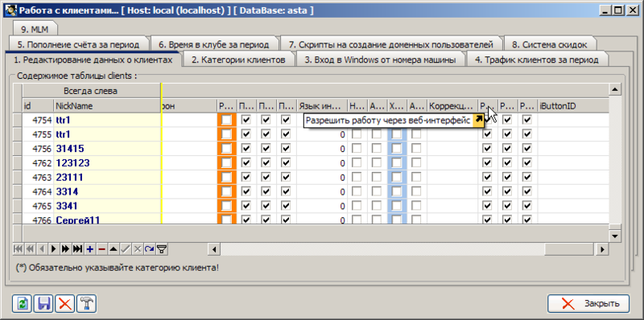Click the Всегда слева band header
644x320 pixels.
[x=91, y=91]
